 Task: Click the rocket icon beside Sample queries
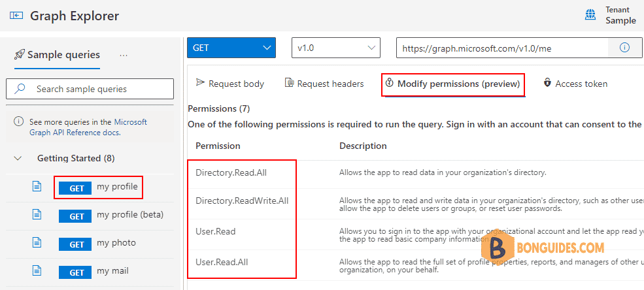20,55
